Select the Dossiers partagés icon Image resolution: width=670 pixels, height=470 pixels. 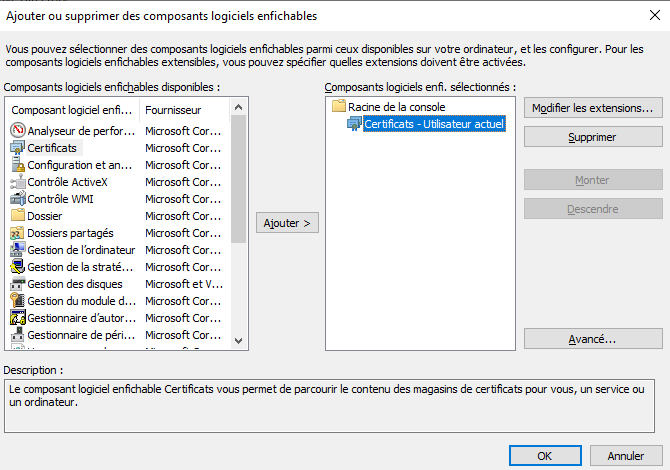pos(18,233)
